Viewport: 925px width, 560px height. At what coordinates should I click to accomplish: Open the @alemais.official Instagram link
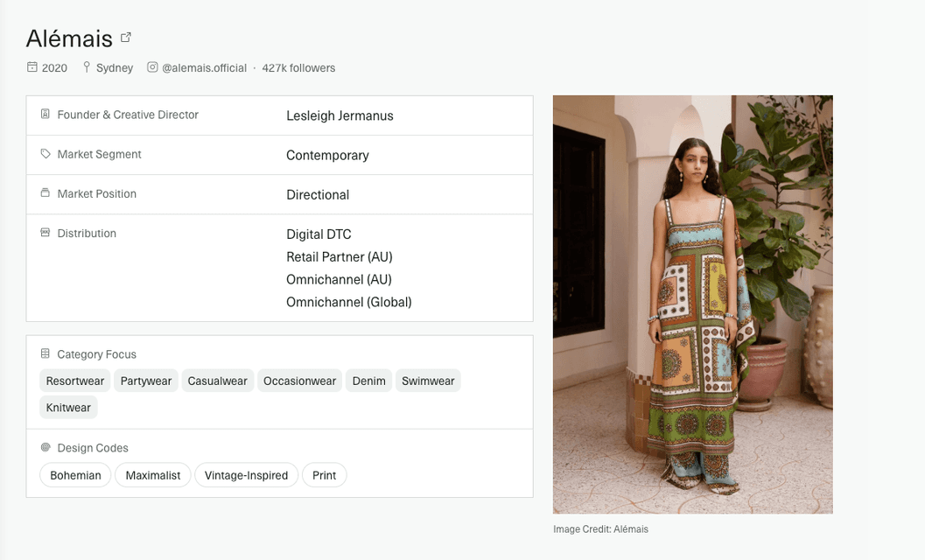point(204,68)
